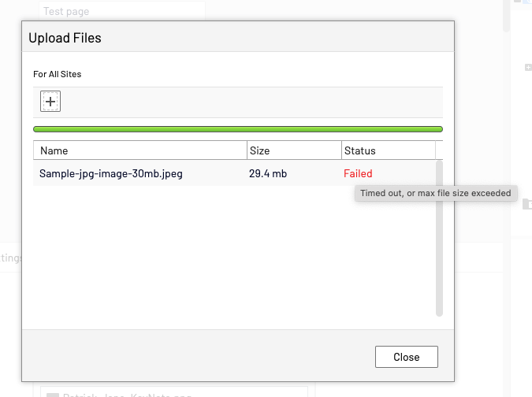Click the Test page input field

[122, 12]
